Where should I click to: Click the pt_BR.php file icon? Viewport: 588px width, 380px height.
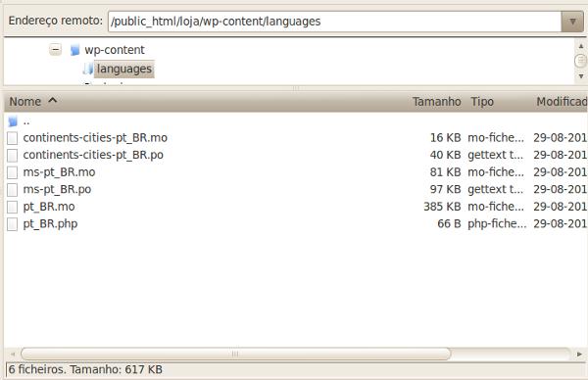tap(13, 224)
